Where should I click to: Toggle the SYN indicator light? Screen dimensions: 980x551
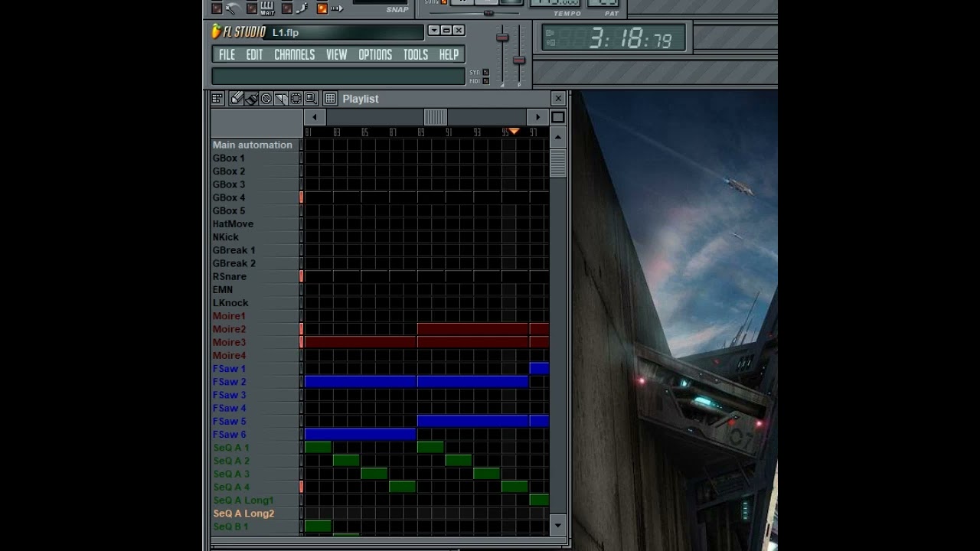coord(485,72)
